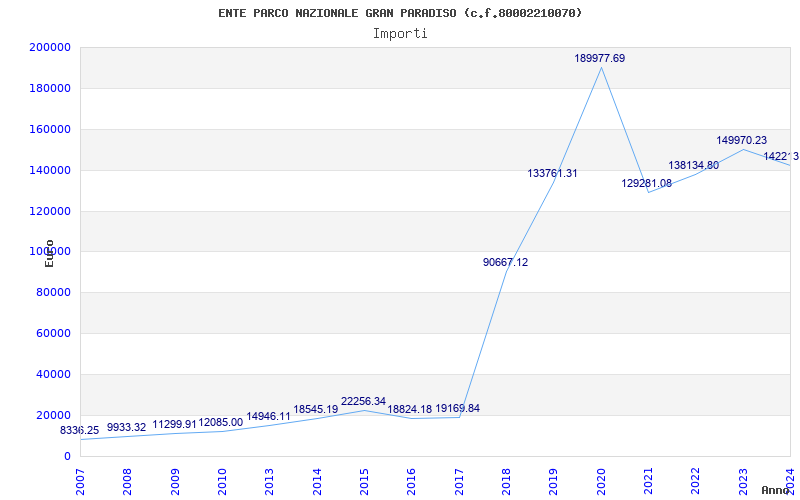Click the 160000 y-axis tick label

coord(50,129)
